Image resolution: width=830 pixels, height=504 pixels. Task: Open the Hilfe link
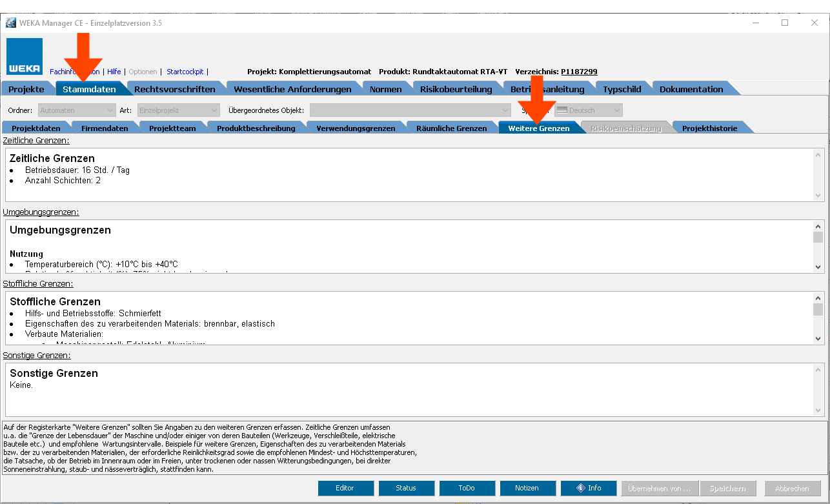114,72
